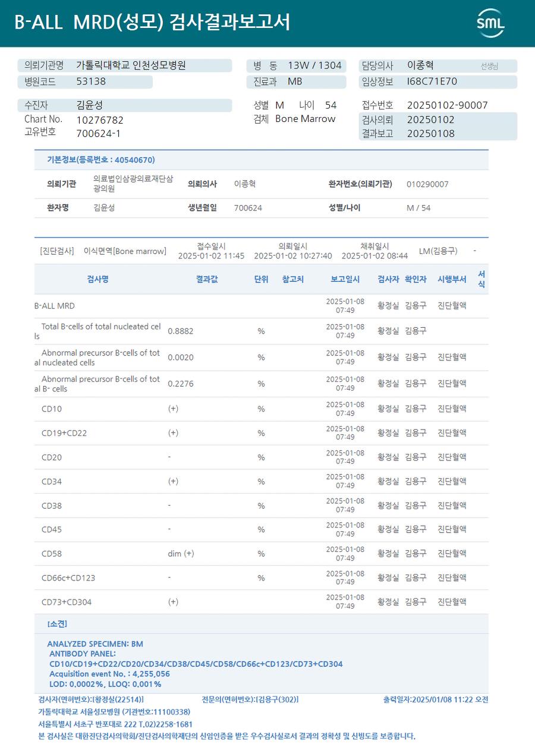Image resolution: width=535 pixels, height=756 pixels.
Task: Click '이종혁' beside the 담당의사 label
Action: click(420, 65)
